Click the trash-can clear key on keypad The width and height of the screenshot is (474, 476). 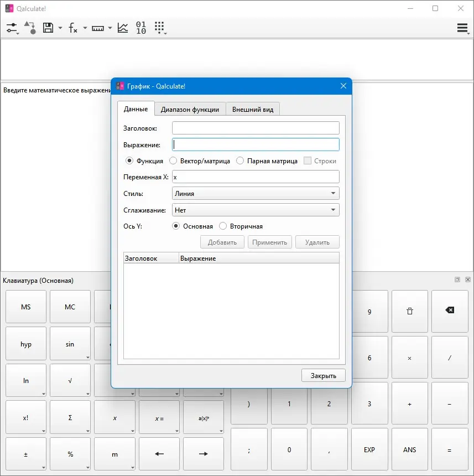[410, 311]
